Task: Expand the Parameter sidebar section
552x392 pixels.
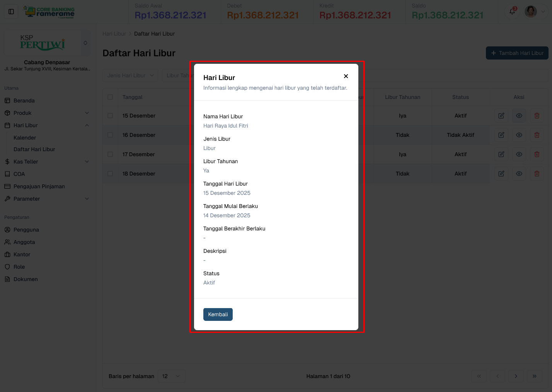Action: [x=47, y=199]
